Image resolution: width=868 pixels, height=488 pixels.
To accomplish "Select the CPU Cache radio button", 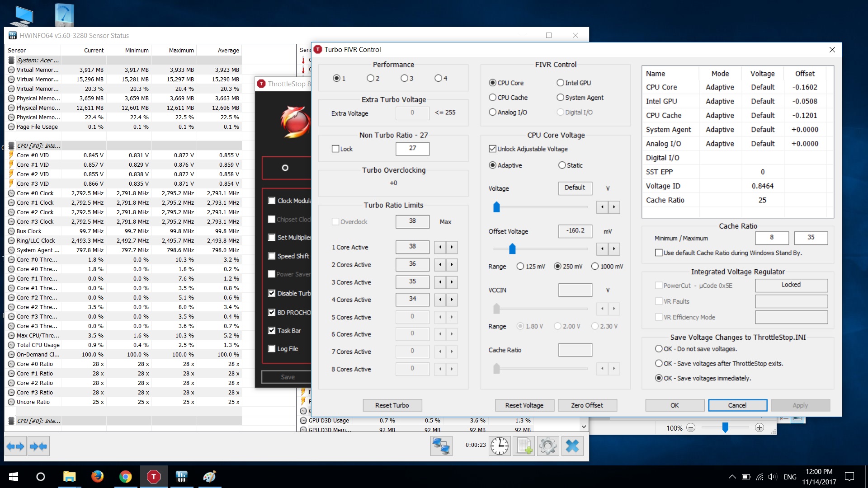I will (x=493, y=98).
